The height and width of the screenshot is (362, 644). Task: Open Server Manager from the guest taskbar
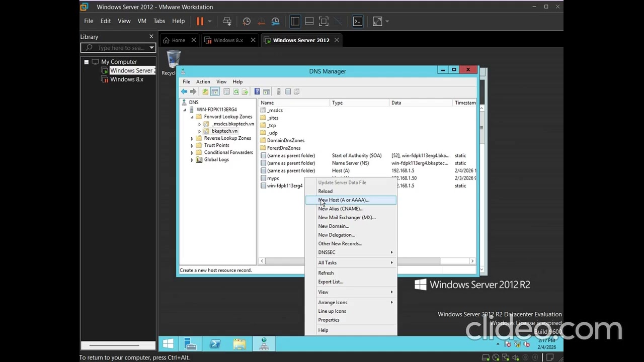[x=190, y=344]
